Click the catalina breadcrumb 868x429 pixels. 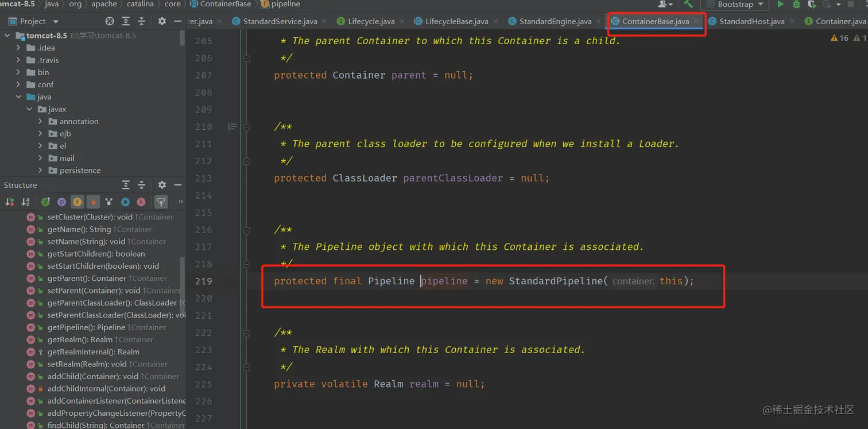140,4
